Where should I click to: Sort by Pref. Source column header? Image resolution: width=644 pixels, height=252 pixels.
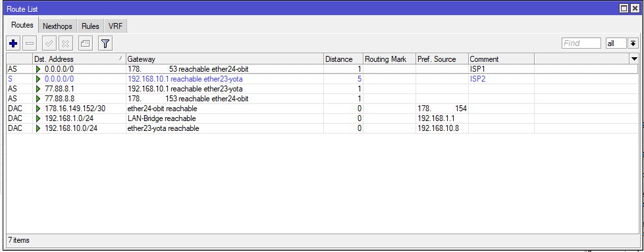(x=442, y=59)
